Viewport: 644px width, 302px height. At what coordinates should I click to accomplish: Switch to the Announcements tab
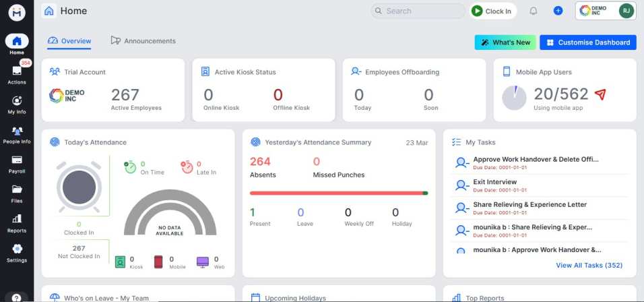(x=143, y=41)
